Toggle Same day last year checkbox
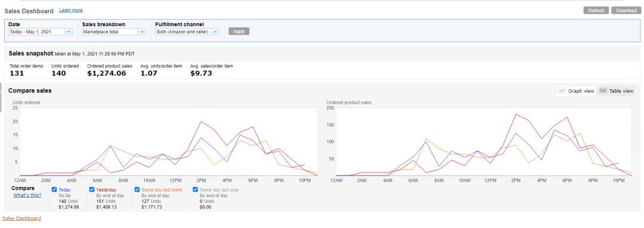 coord(196,189)
